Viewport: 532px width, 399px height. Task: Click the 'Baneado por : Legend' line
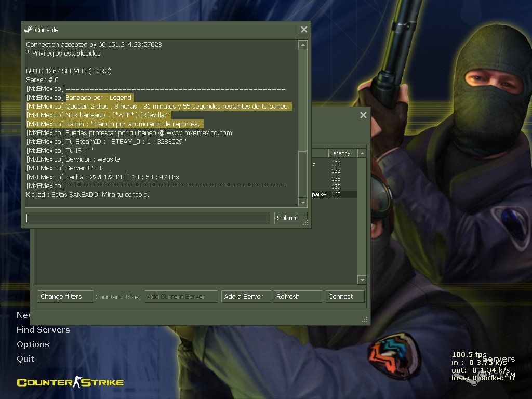[79, 97]
